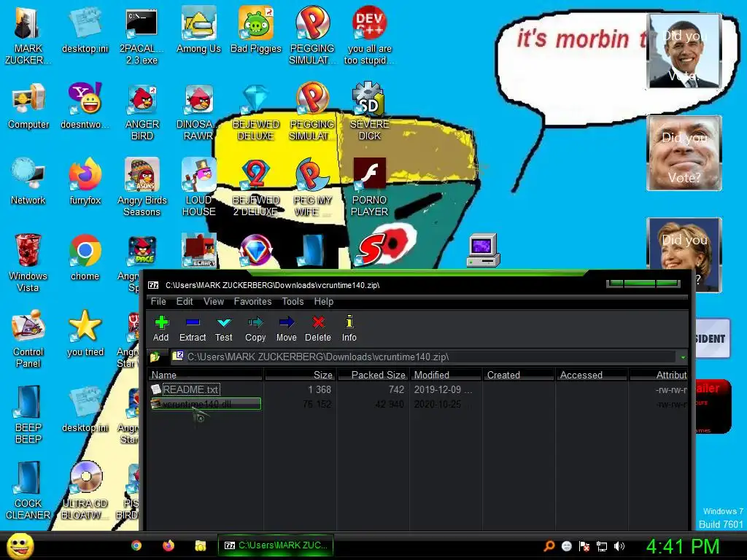This screenshot has height=560, width=747.
Task: Launch BEJEWED DELUXE desktop shortcut
Action: (x=256, y=112)
